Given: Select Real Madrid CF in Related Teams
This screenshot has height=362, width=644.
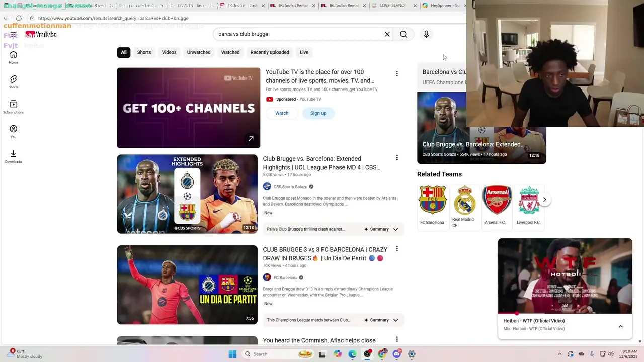Looking at the screenshot, I should point(464,207).
